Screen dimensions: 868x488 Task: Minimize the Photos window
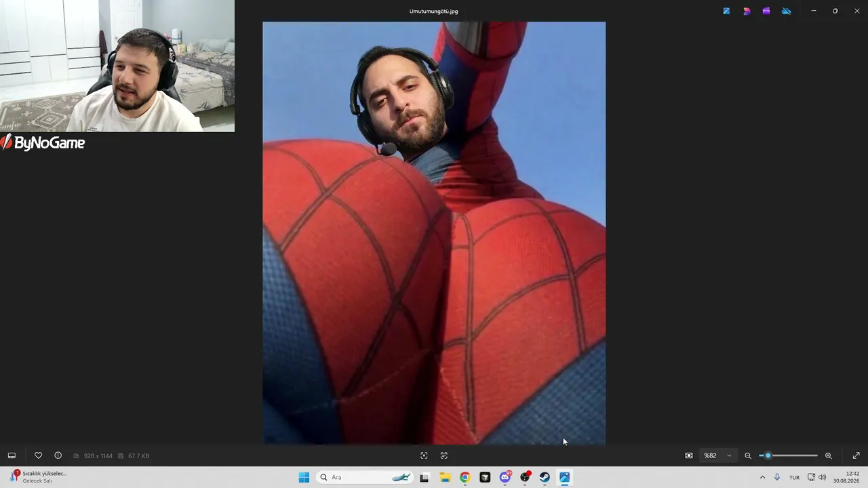coord(814,11)
